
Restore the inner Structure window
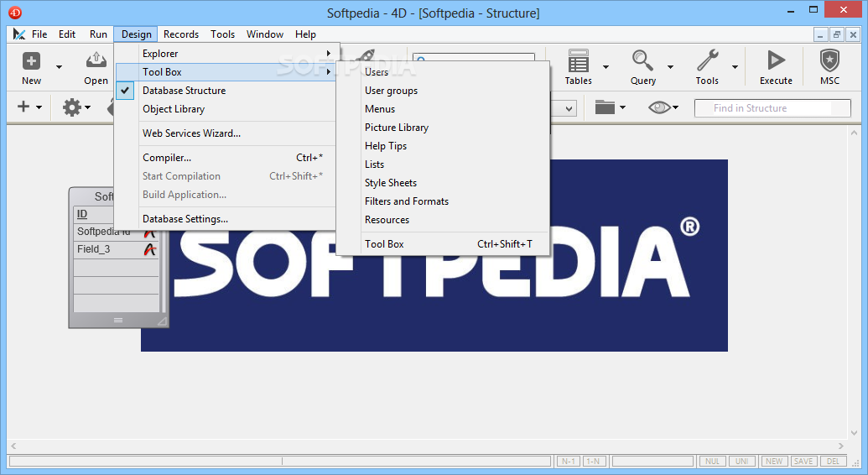(x=836, y=34)
